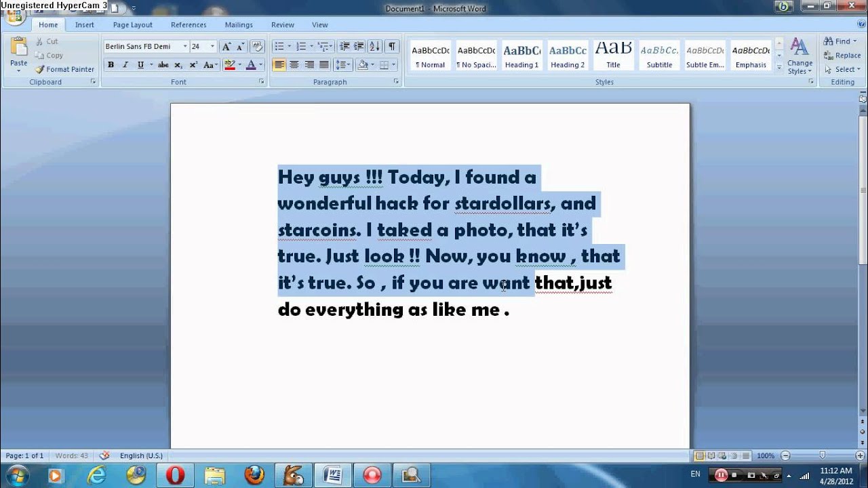The width and height of the screenshot is (868, 488).
Task: Apply the Heading 1 style
Action: [521, 56]
